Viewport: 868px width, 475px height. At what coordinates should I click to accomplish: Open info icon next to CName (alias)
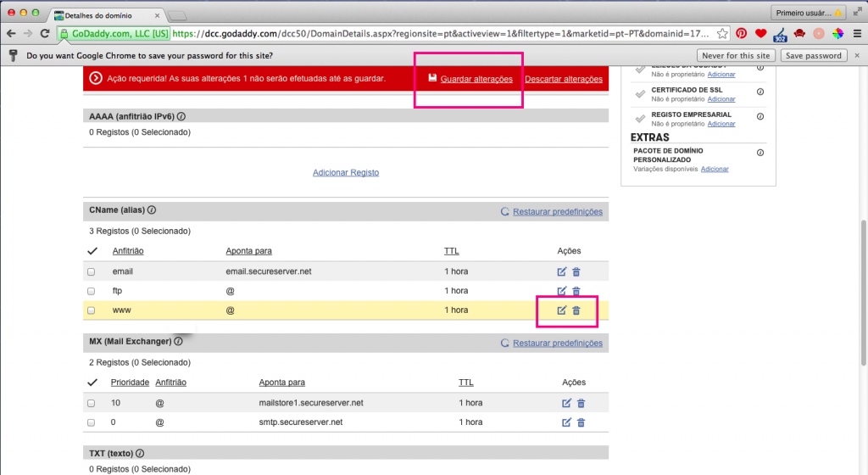[152, 210]
